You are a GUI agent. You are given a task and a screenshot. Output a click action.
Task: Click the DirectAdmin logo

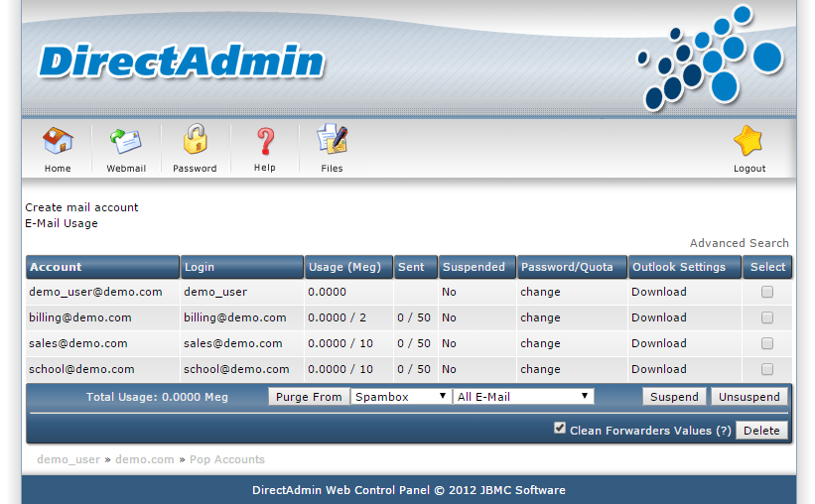(x=182, y=62)
